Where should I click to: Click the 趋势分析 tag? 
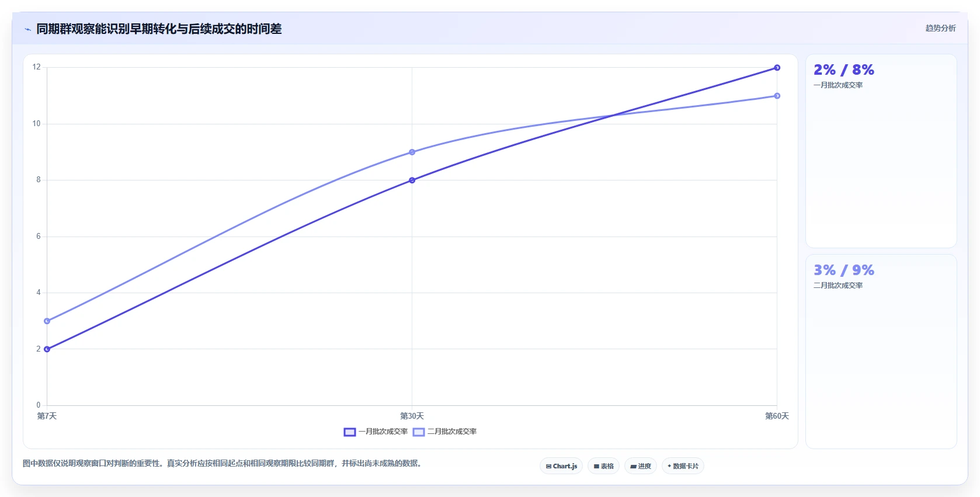click(940, 28)
